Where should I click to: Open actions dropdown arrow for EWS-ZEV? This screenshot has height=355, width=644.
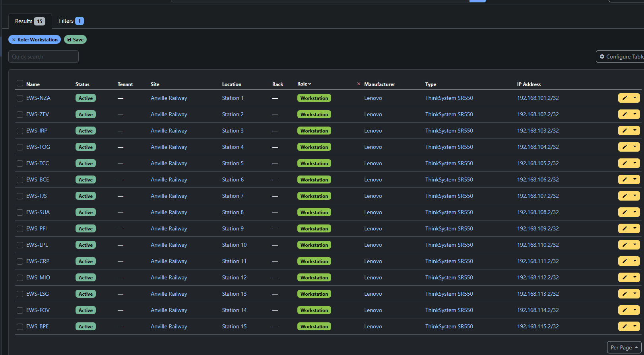(x=635, y=114)
